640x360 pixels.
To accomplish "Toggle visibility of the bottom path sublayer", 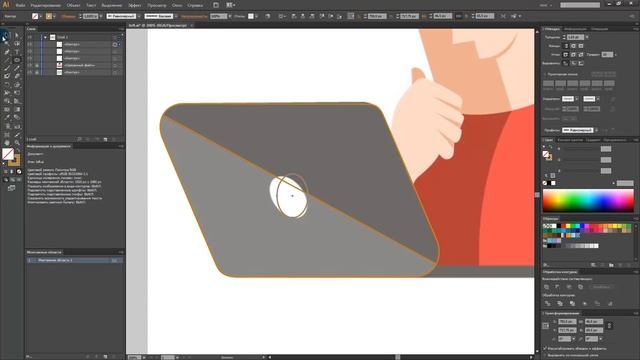I will click(30, 72).
